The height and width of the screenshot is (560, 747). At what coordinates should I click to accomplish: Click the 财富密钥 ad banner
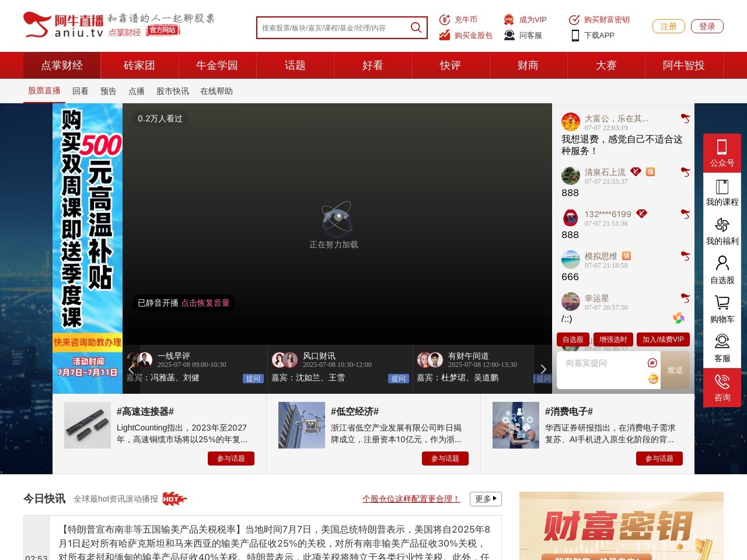pos(622,526)
